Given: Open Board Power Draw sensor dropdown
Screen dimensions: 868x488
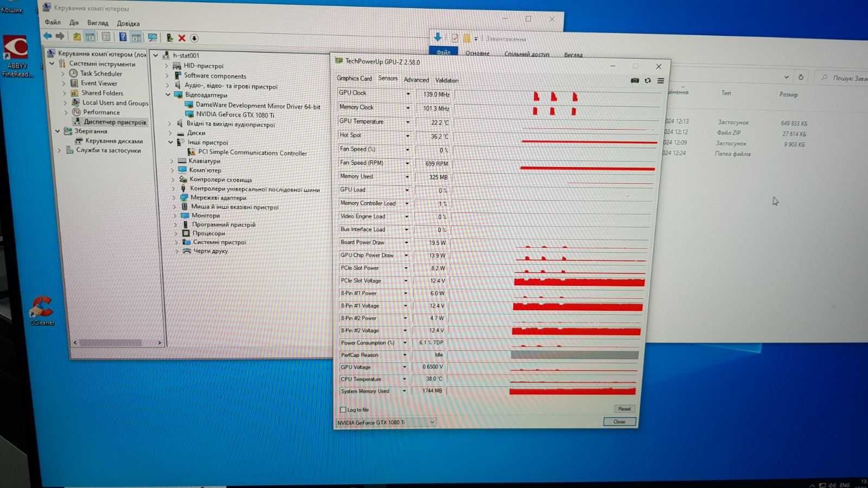Looking at the screenshot, I should click(x=406, y=242).
